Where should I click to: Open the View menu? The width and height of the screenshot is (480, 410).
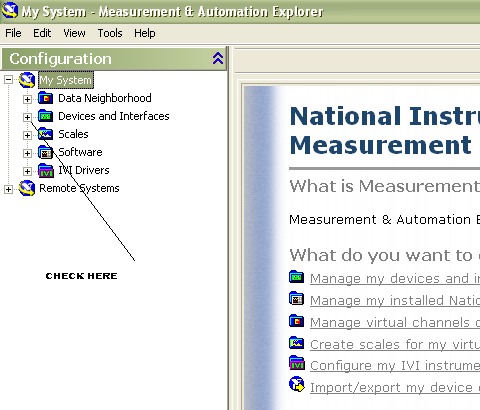tap(74, 33)
